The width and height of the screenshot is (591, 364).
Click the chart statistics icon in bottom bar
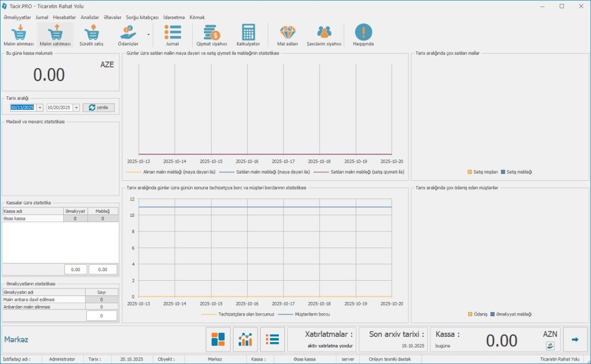point(245,339)
